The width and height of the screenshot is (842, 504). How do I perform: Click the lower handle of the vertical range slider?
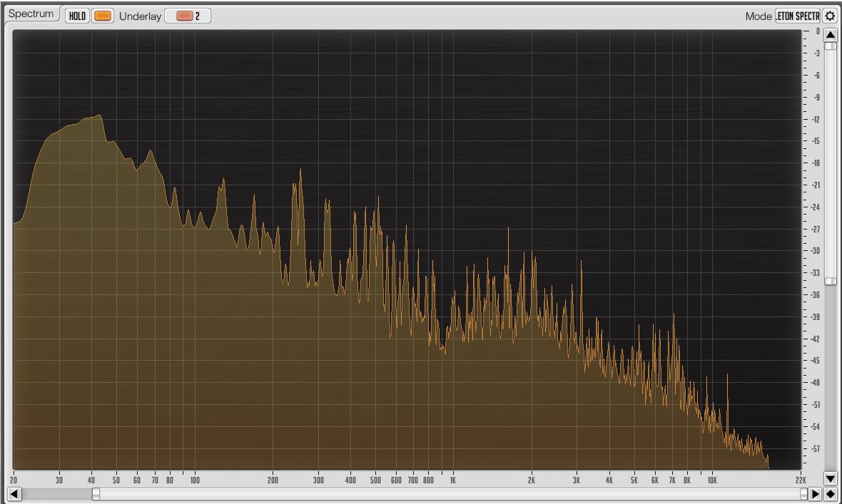click(x=830, y=281)
